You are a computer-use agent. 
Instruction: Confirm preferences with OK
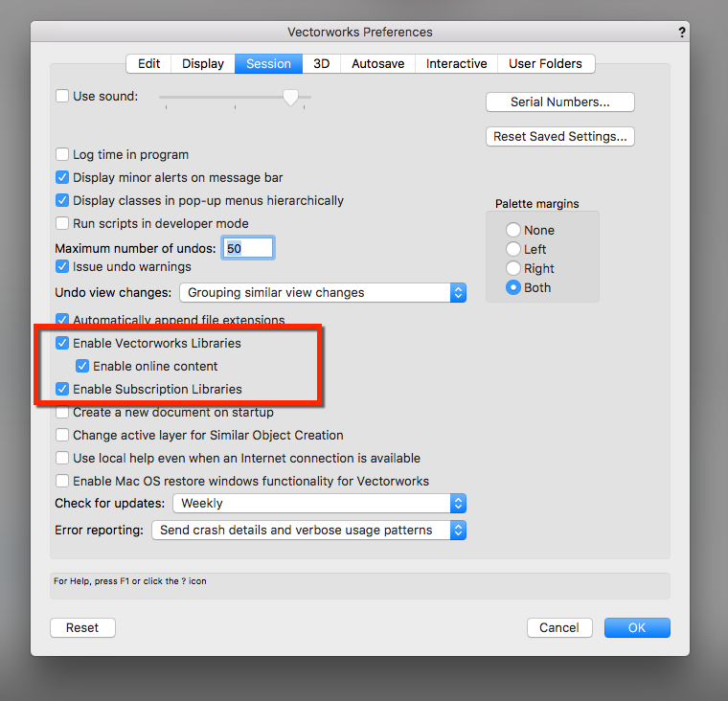[x=637, y=627]
